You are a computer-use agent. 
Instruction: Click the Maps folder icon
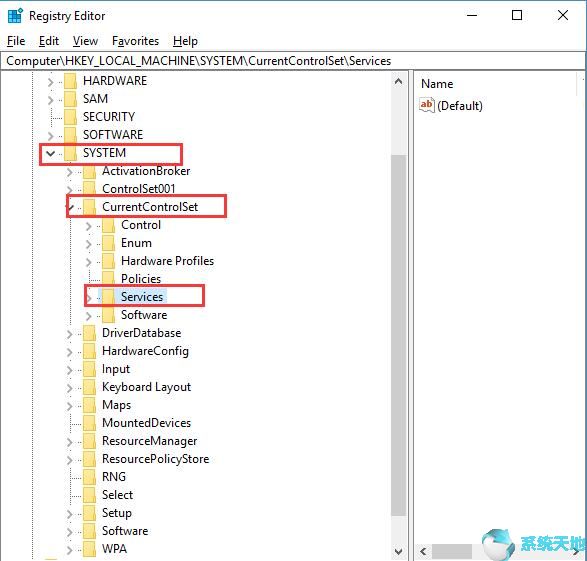tap(90, 405)
